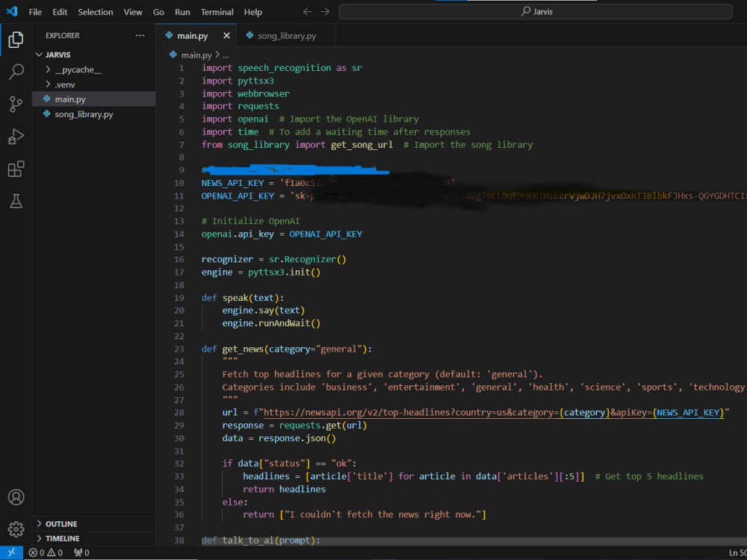
Task: Click the ports forwarded status indicator
Action: coord(81,553)
